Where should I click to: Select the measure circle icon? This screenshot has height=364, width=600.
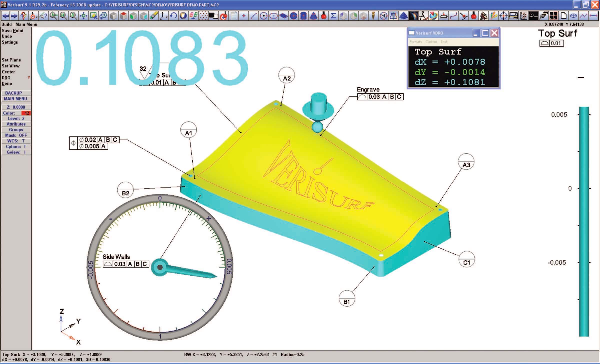[263, 16]
